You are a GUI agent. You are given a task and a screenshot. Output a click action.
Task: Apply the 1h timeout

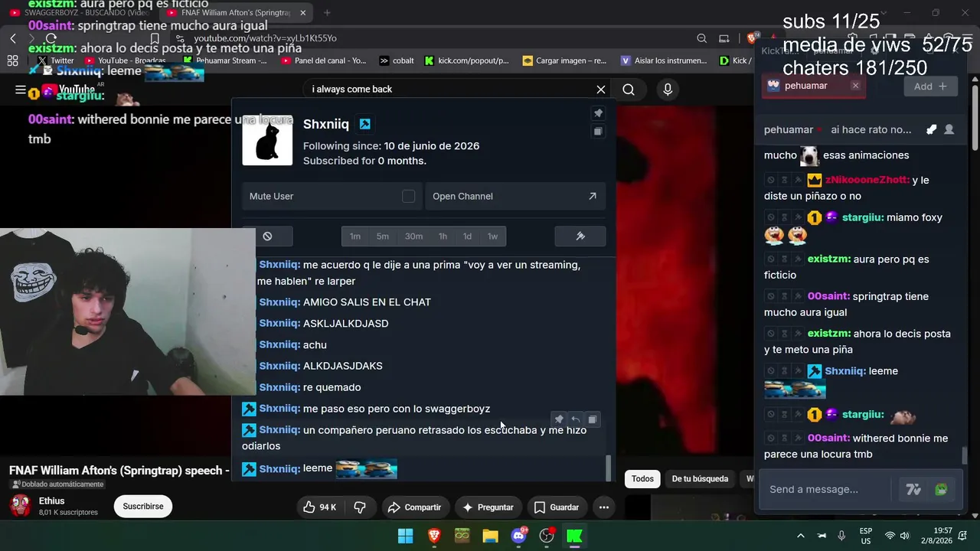pyautogui.click(x=443, y=236)
